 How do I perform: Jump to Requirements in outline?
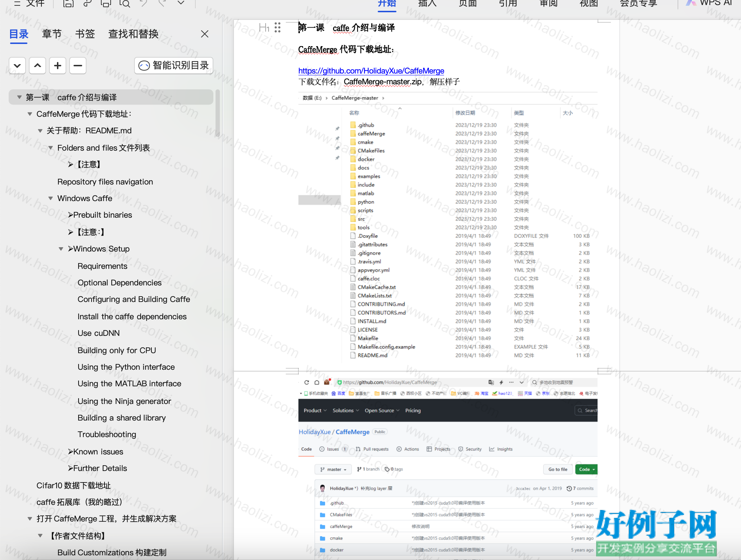point(102,266)
